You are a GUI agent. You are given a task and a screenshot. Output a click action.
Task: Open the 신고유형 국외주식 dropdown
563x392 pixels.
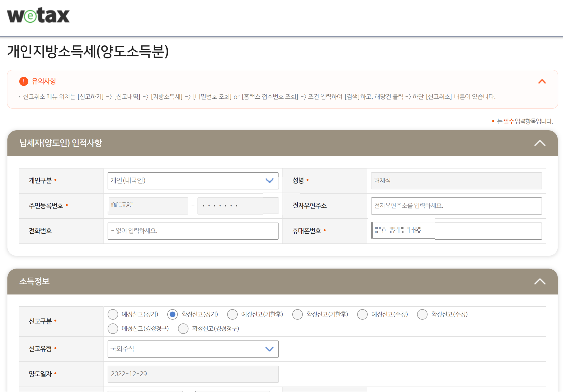(193, 349)
